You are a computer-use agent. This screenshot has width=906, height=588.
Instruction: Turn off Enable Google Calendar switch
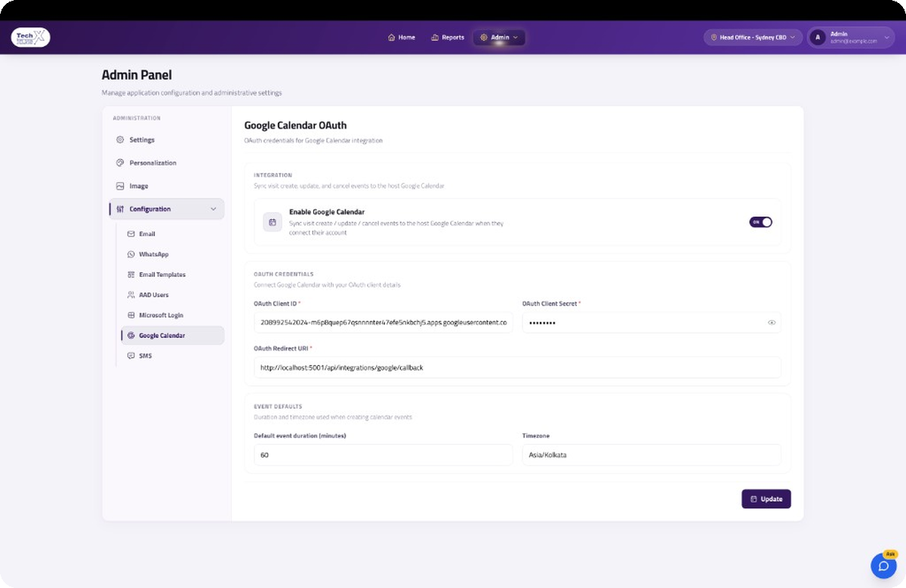click(760, 222)
